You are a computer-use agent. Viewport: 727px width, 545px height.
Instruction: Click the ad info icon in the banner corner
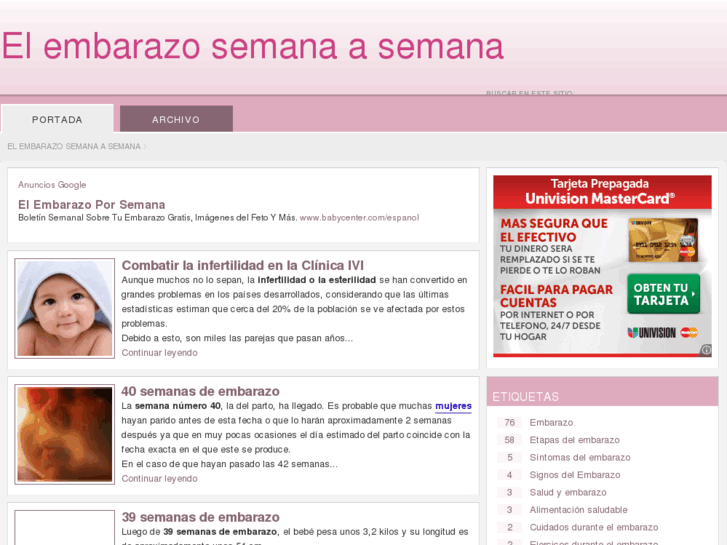[706, 350]
